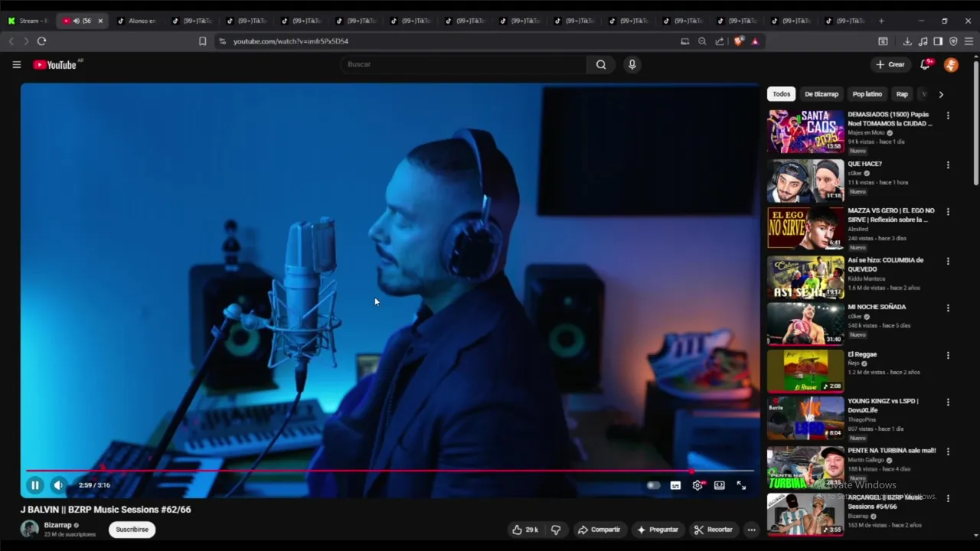
Task: Open Brave Rewards triangle icon
Action: tap(755, 41)
